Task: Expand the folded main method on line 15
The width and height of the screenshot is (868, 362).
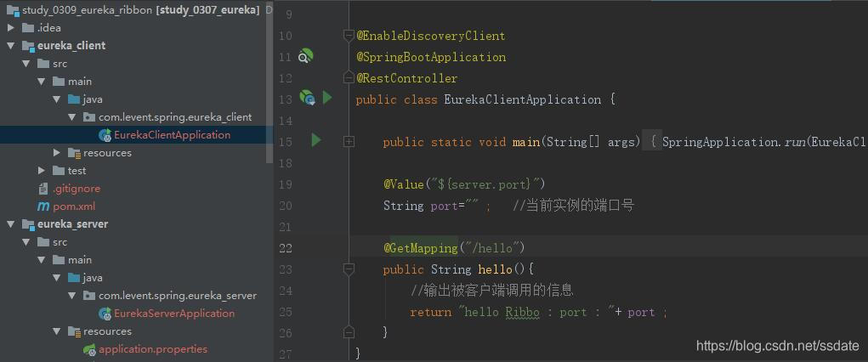Action: tap(349, 142)
